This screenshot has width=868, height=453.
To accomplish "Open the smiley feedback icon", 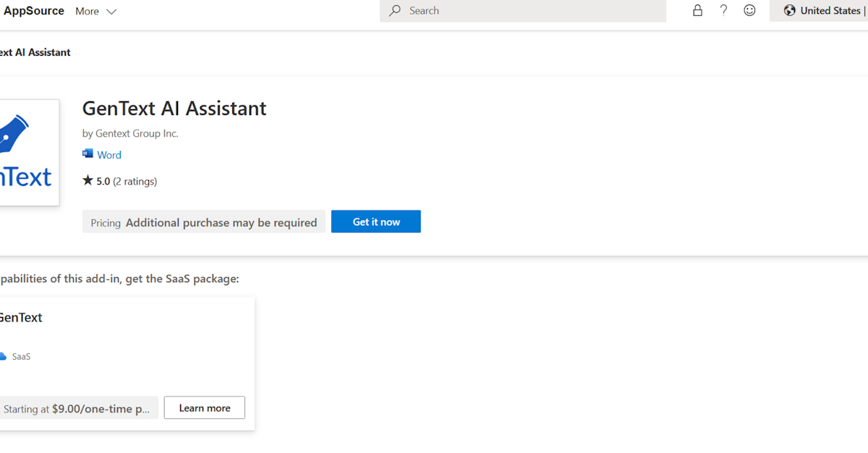I will coord(750,10).
